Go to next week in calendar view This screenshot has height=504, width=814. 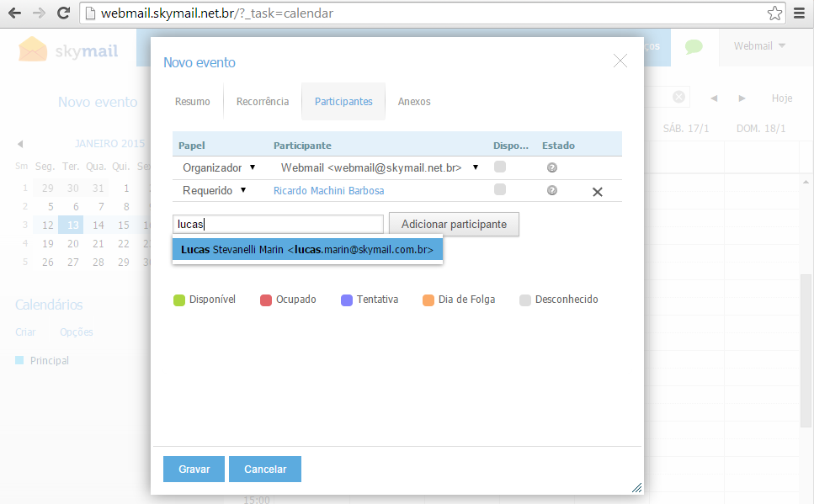pyautogui.click(x=742, y=98)
